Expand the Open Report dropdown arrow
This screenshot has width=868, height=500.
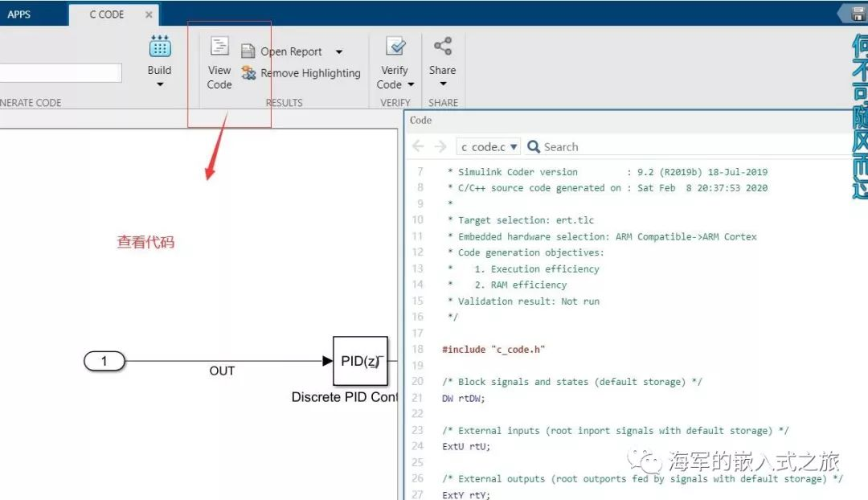340,51
